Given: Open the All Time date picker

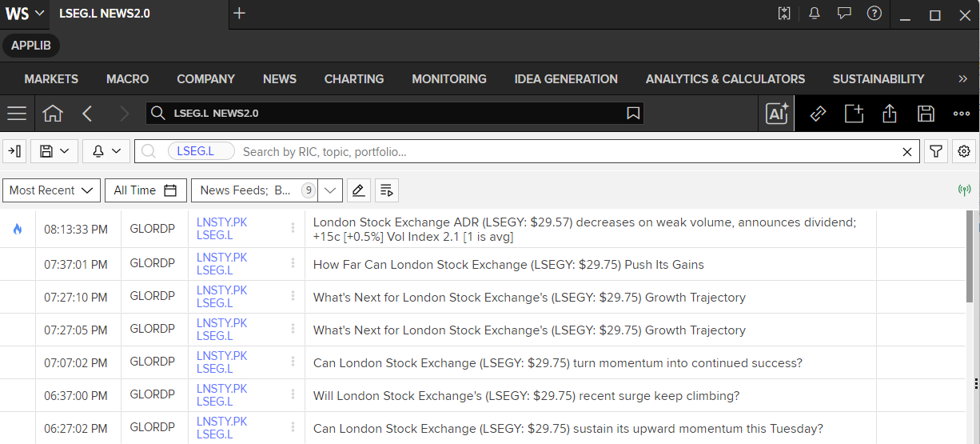Looking at the screenshot, I should 145,190.
